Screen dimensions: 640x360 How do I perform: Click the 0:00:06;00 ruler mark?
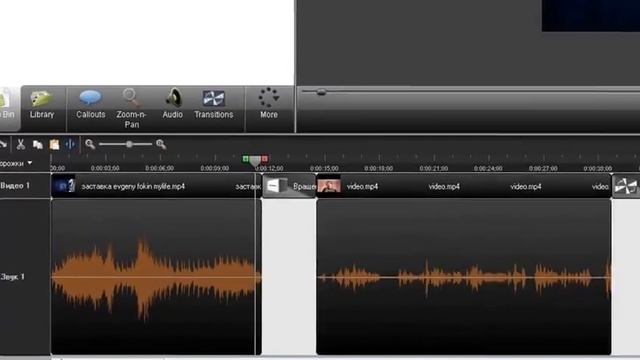point(160,168)
